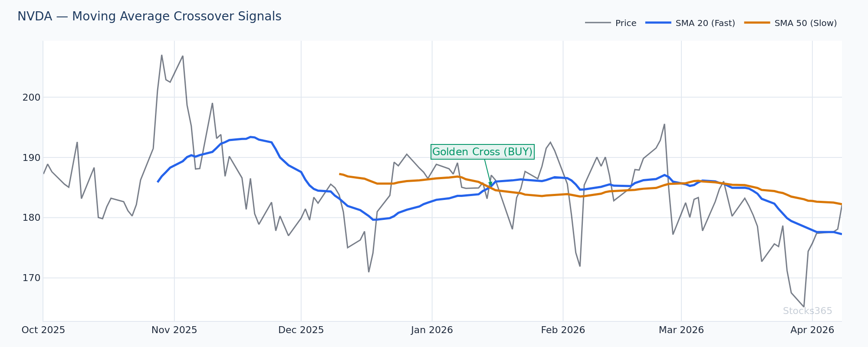Click the orange SMA 50 legend line swatch
Viewport: 868px width, 347px height.
coord(757,23)
